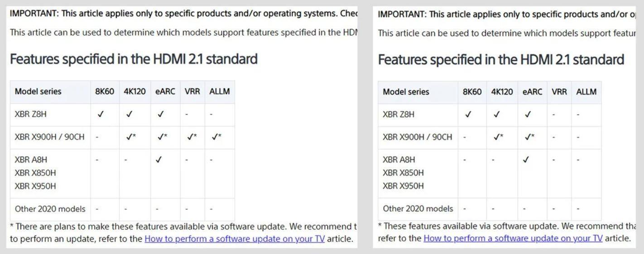This screenshot has width=644, height=254.
Task: Select the Model series header in right table
Action: pos(406,92)
